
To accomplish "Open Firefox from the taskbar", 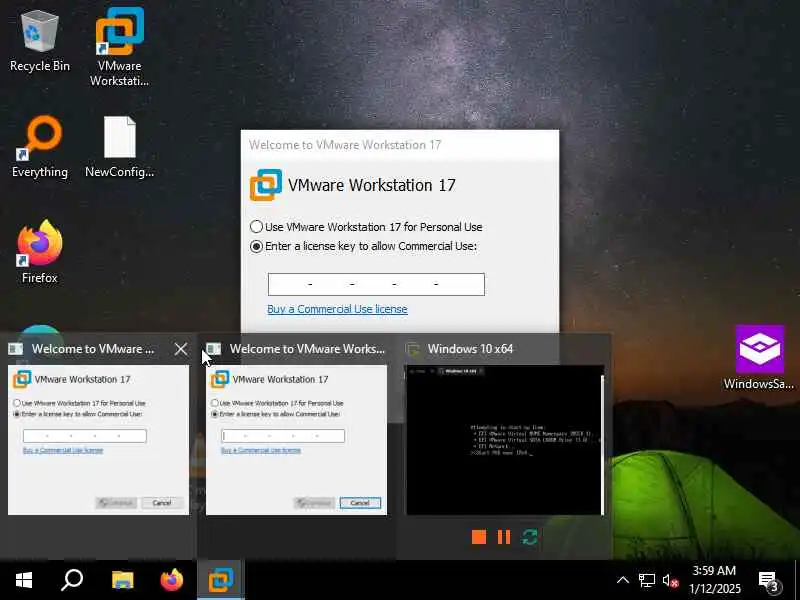I will 171,580.
